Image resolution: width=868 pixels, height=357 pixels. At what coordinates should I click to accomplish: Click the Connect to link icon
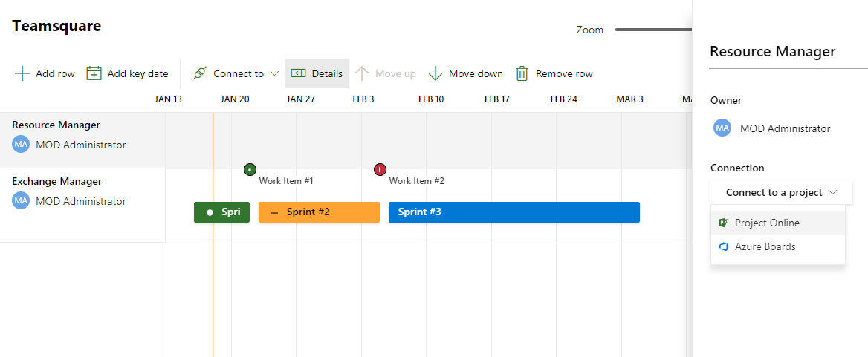coord(199,73)
